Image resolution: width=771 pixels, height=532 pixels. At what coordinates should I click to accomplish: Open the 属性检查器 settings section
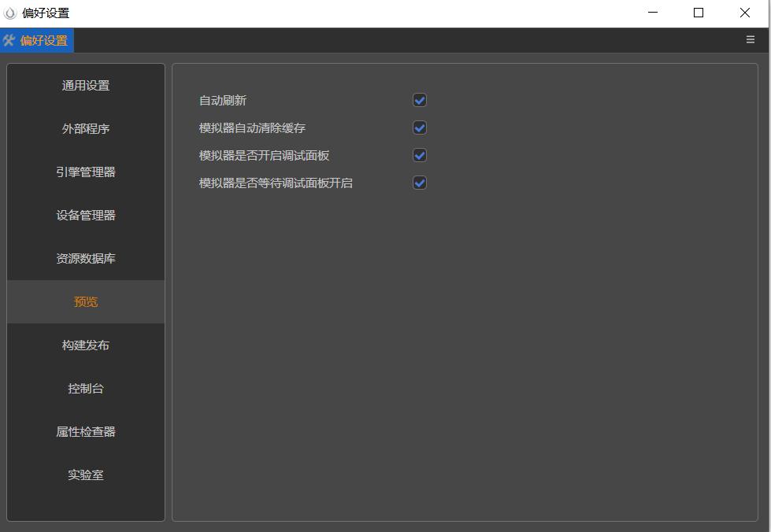[x=85, y=431]
